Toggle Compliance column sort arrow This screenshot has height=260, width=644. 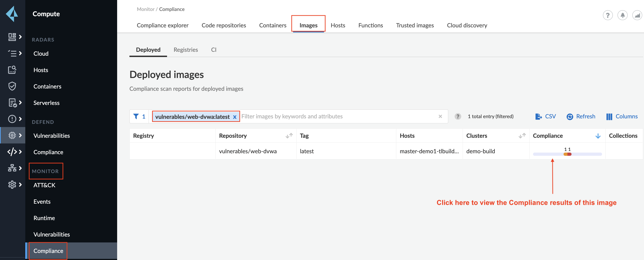598,136
